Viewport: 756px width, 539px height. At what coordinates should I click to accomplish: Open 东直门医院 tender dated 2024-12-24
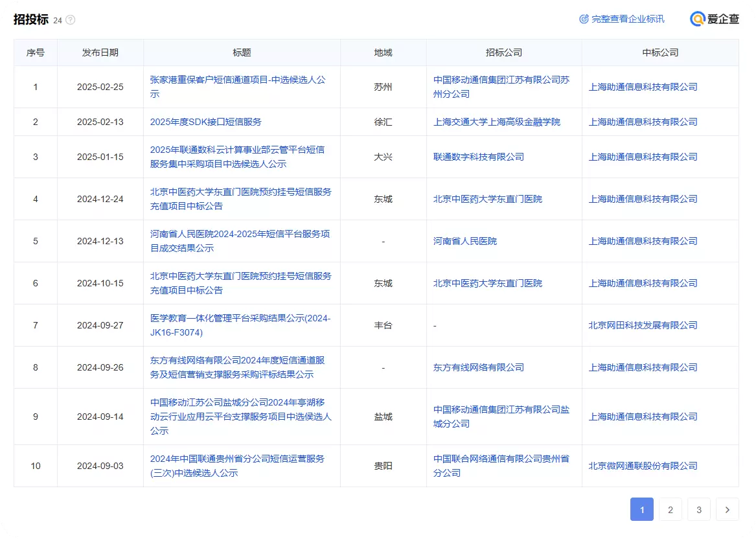tap(240, 199)
